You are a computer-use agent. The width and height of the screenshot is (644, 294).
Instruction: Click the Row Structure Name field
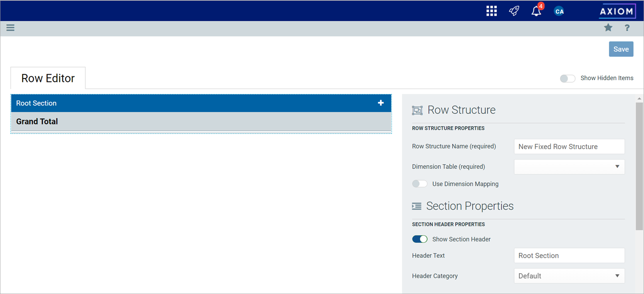569,147
